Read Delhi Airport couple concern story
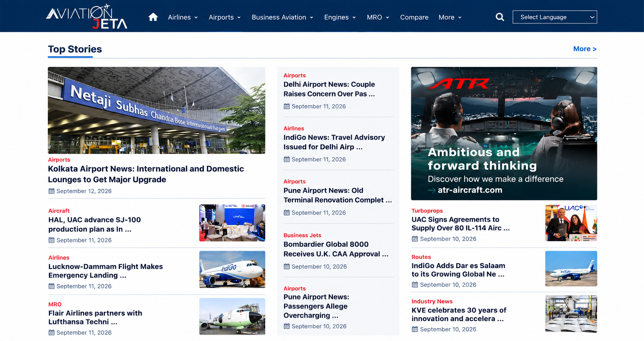Viewport: 644px width, 341px height. coord(329,89)
